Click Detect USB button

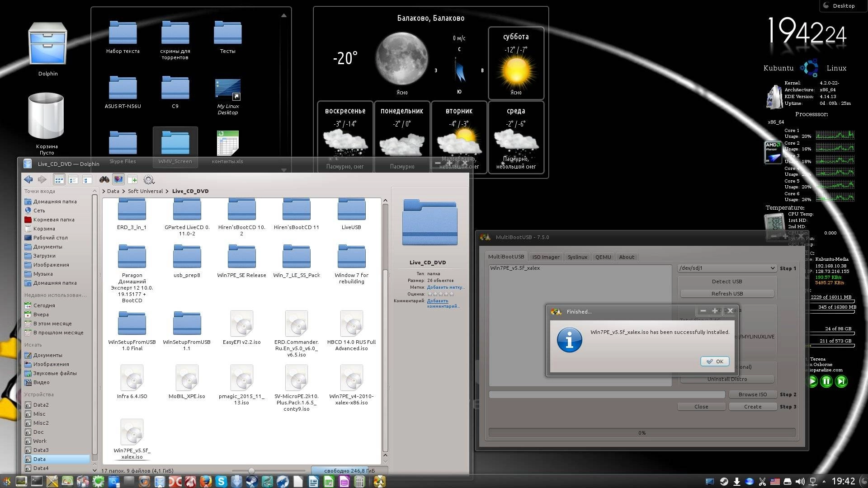point(727,282)
